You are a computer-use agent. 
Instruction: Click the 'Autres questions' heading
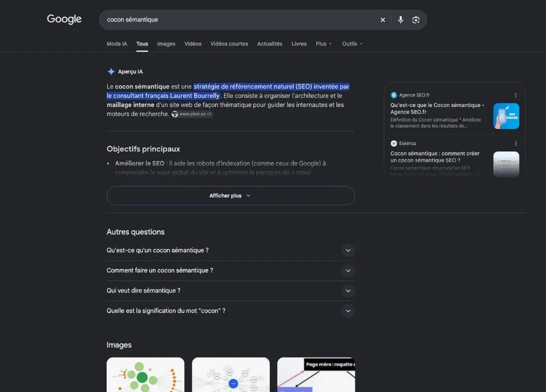[x=136, y=232]
